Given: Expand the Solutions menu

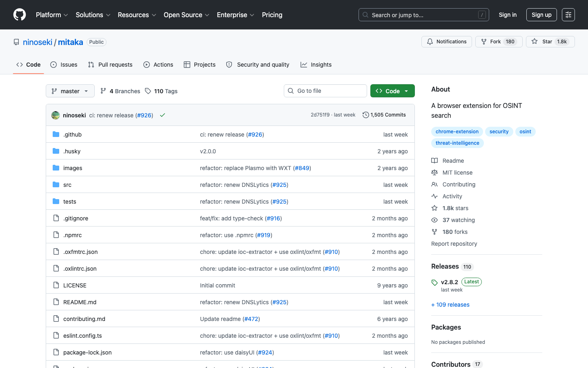Looking at the screenshot, I should click(x=93, y=15).
